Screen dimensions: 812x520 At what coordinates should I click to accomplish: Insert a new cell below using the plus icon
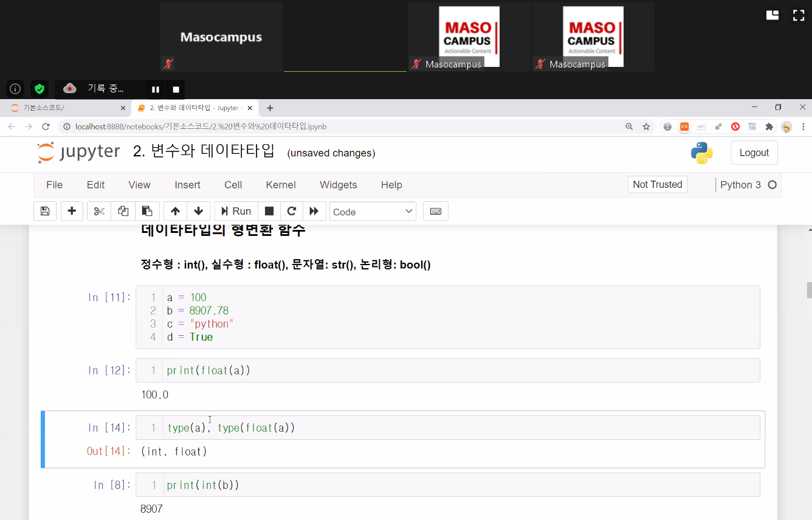coord(72,211)
